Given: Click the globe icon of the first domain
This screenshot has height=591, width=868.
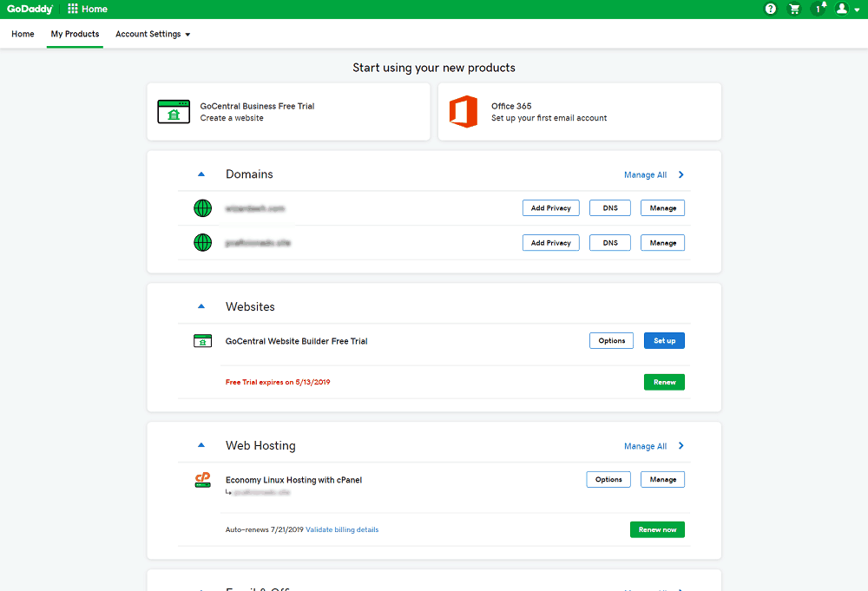Looking at the screenshot, I should 202,208.
